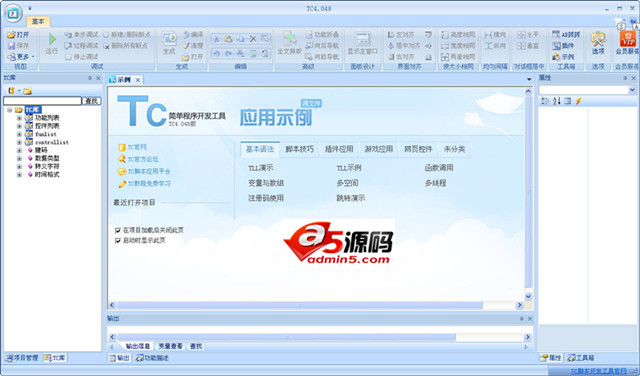Image resolution: width=640 pixels, height=376 pixels.
Task: Switch to the 工具箱 bottom-right tab
Action: pyautogui.click(x=580, y=358)
